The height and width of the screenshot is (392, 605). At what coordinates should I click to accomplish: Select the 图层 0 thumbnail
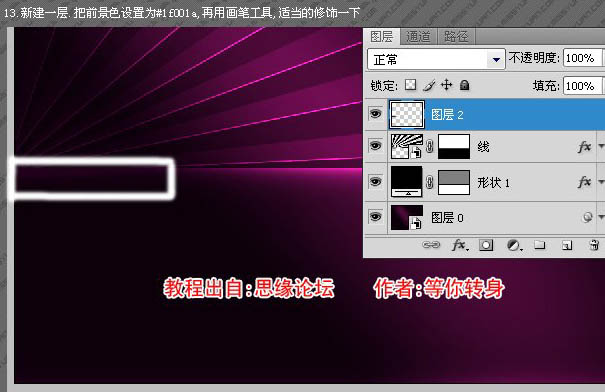point(407,217)
